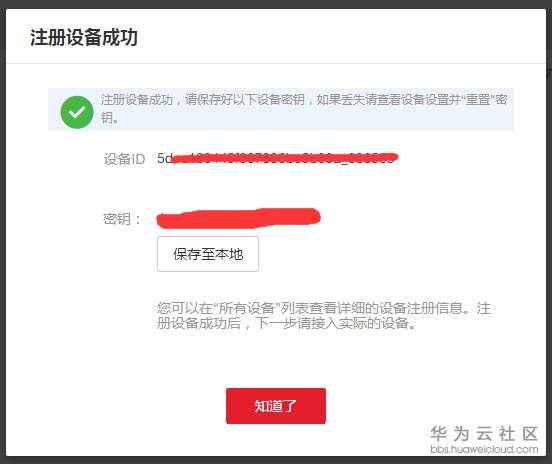Click the 重置 word in the success notice
552x464 pixels.
(x=478, y=100)
